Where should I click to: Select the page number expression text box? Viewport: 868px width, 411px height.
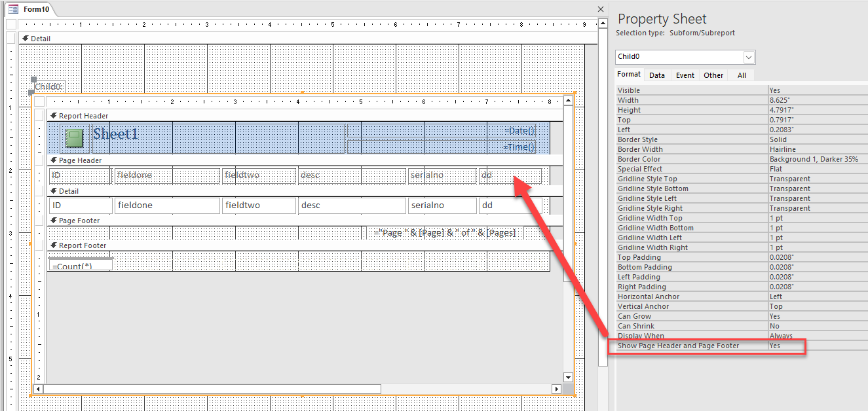[x=445, y=232]
